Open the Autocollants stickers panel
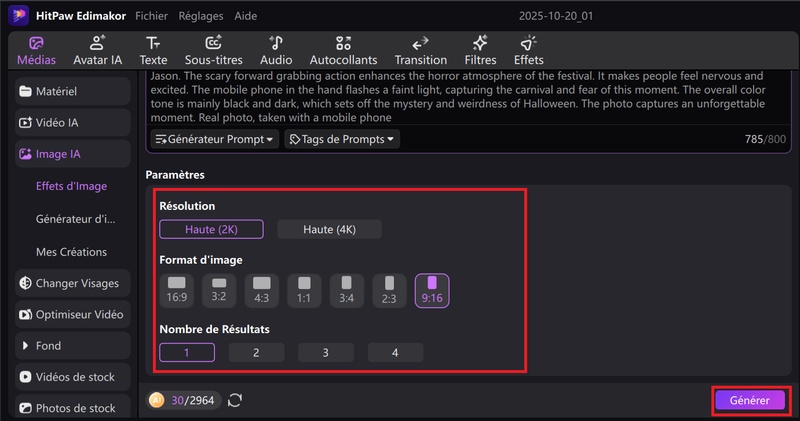Viewport: 800px width, 421px height. pyautogui.click(x=344, y=50)
